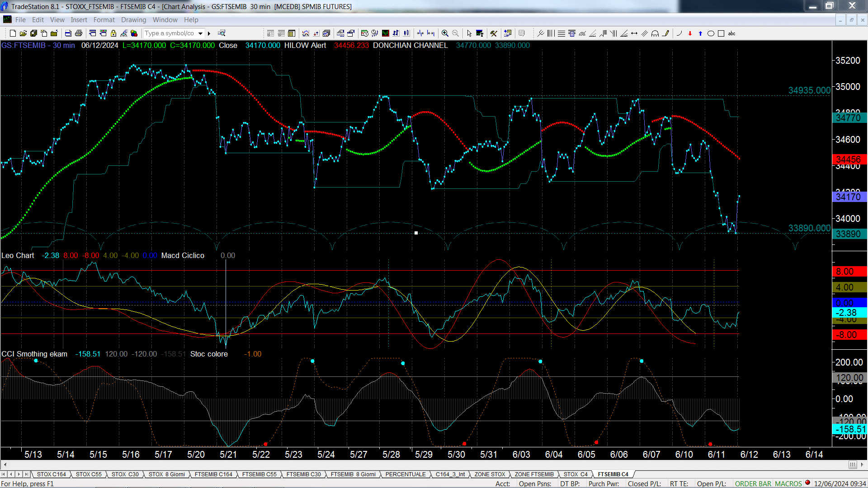This screenshot has height=488, width=868.
Task: Click the horizontal scrollbar right arrow
Action: (x=863, y=465)
